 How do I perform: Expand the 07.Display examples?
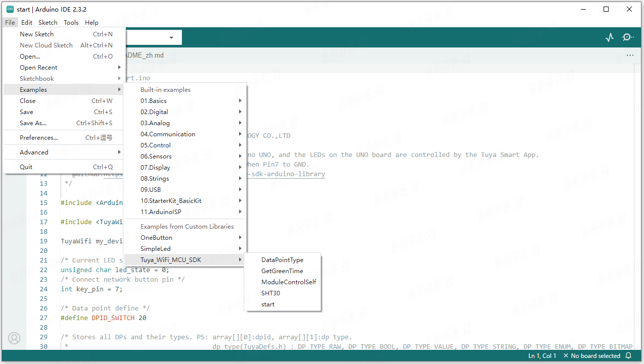pyautogui.click(x=185, y=168)
